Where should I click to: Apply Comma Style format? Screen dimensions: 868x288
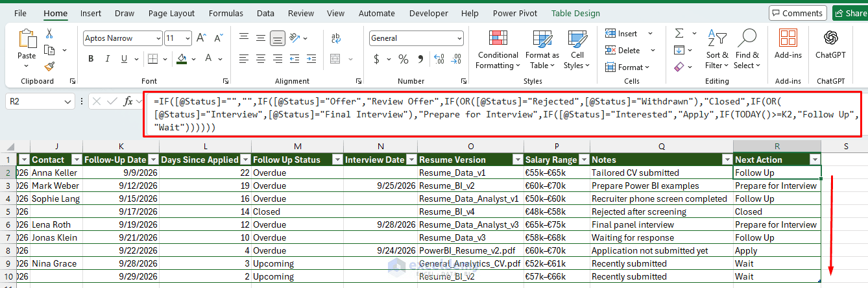click(x=420, y=59)
